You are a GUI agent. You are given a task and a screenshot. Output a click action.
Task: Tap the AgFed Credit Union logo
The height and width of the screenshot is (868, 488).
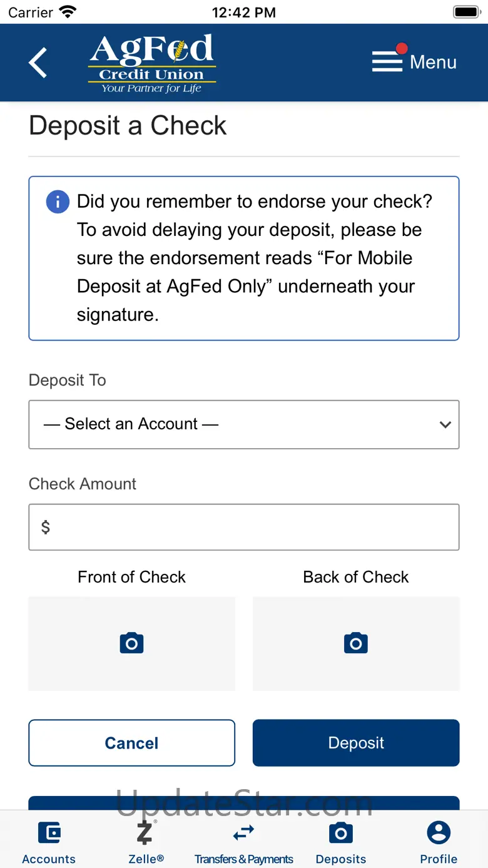152,63
